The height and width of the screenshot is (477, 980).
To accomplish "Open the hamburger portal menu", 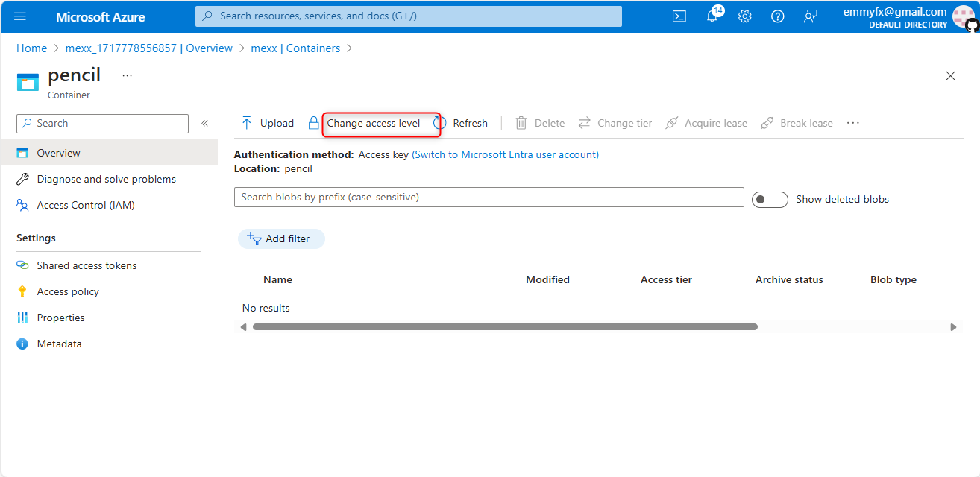I will (x=20, y=16).
